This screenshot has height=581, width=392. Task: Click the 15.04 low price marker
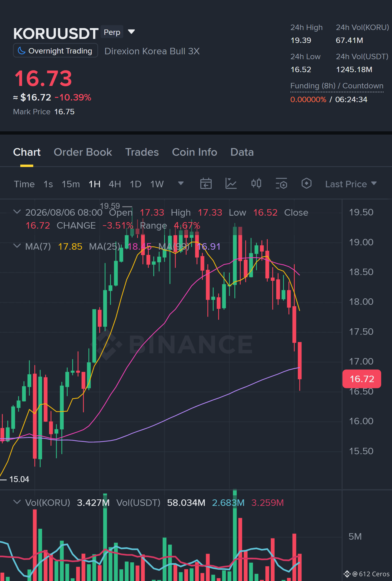[x=19, y=479]
